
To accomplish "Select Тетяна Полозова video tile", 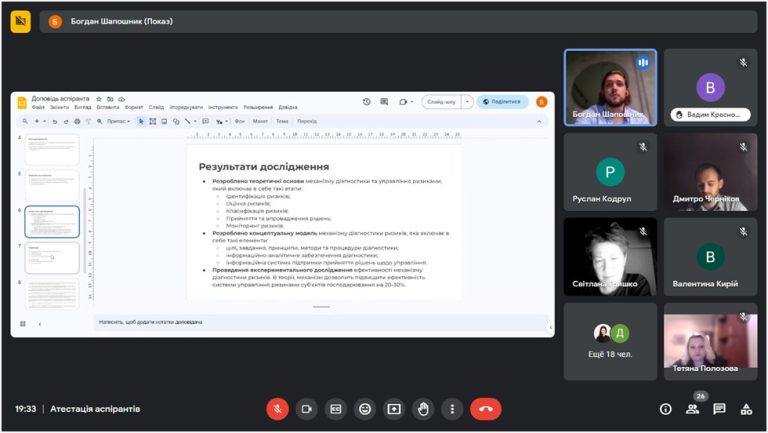I will [711, 341].
